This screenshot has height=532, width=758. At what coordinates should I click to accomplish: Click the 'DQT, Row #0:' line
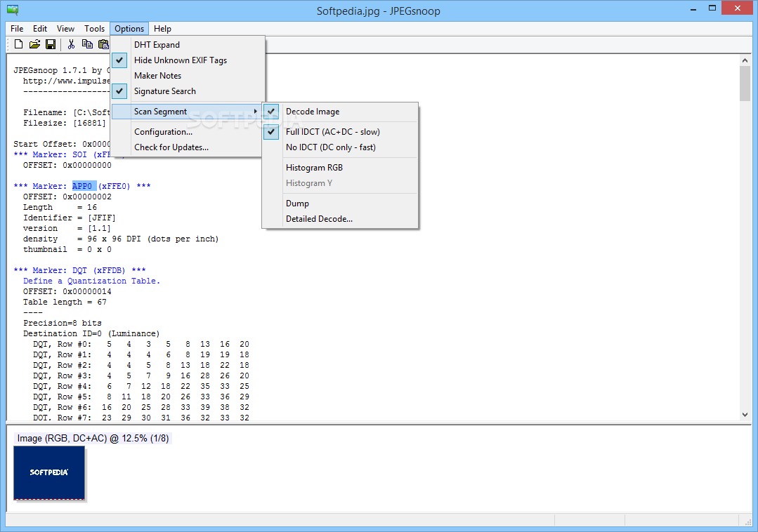click(141, 344)
